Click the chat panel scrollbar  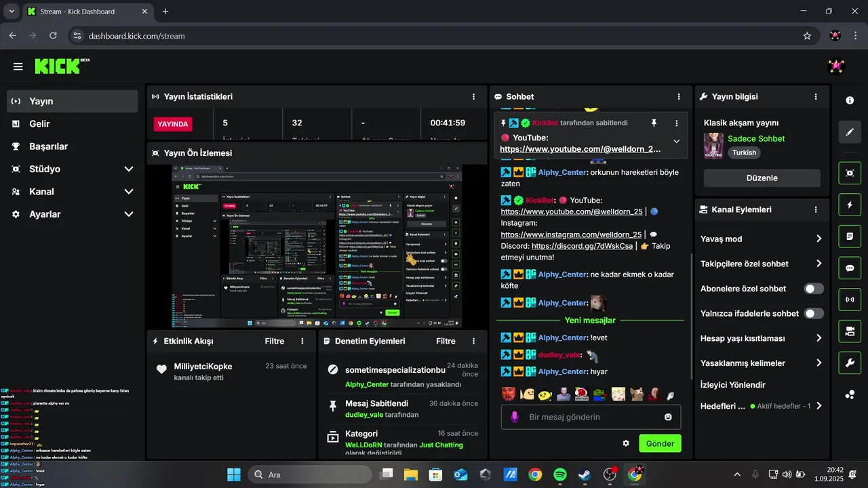point(691,317)
